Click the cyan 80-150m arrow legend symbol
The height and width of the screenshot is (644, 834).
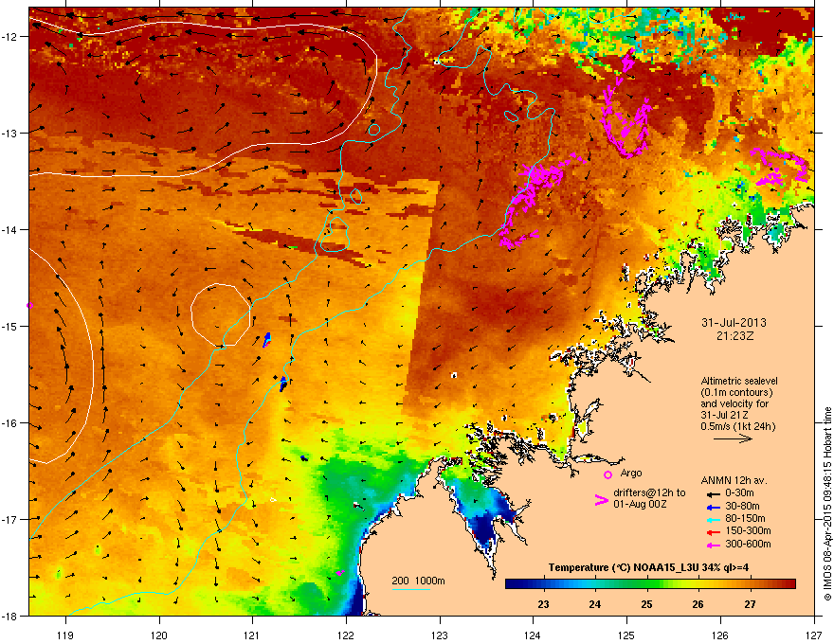[713, 519]
